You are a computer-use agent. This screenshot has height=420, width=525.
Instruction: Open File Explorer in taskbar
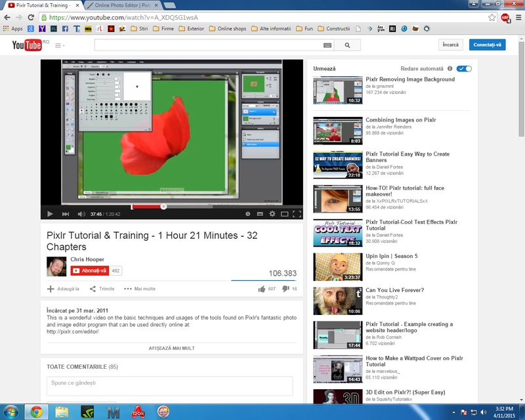click(62, 412)
